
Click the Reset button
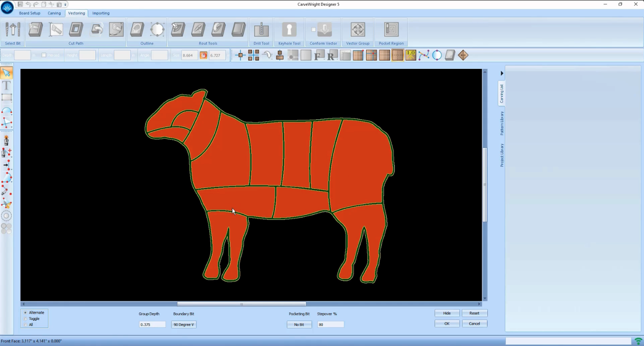click(474, 313)
